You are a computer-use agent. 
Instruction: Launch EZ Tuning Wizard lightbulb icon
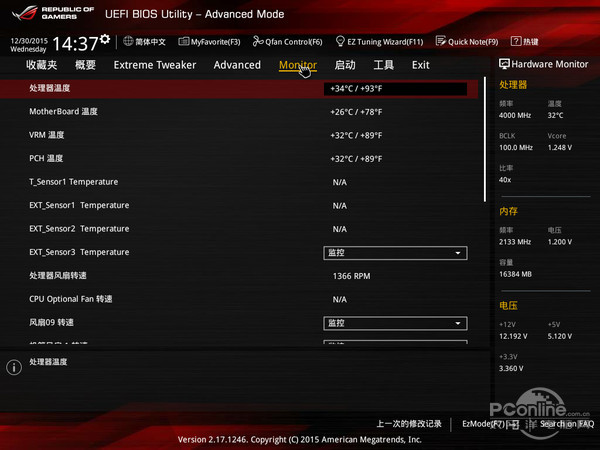pos(340,41)
